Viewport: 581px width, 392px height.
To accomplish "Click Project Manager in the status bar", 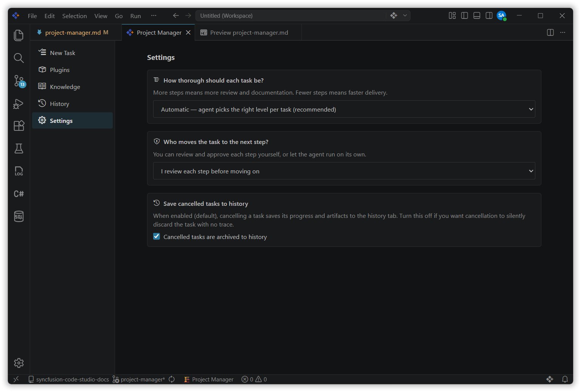I will coord(209,379).
